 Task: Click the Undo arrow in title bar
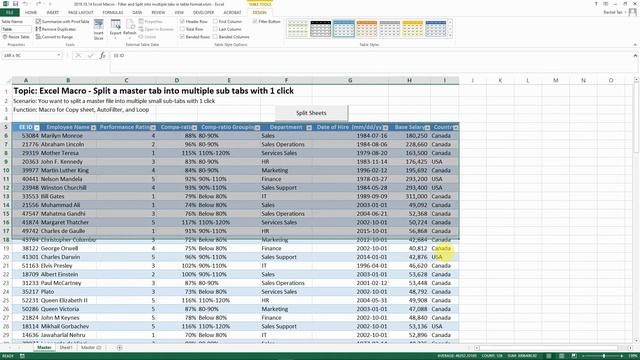tap(25, 4)
